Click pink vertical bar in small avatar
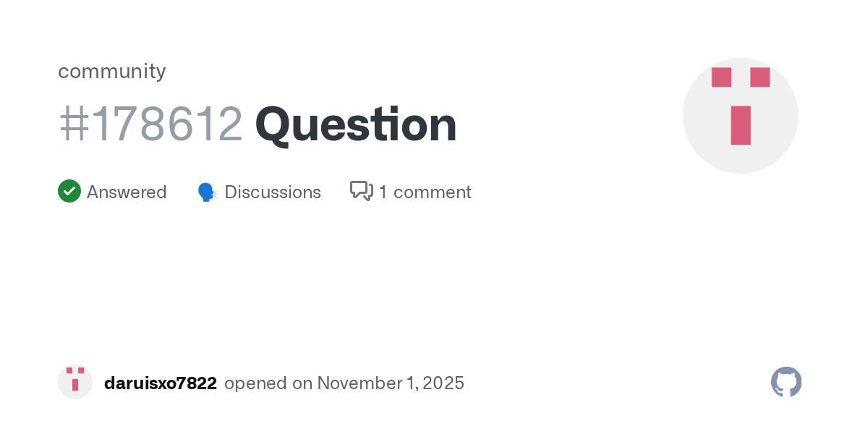 tap(75, 385)
